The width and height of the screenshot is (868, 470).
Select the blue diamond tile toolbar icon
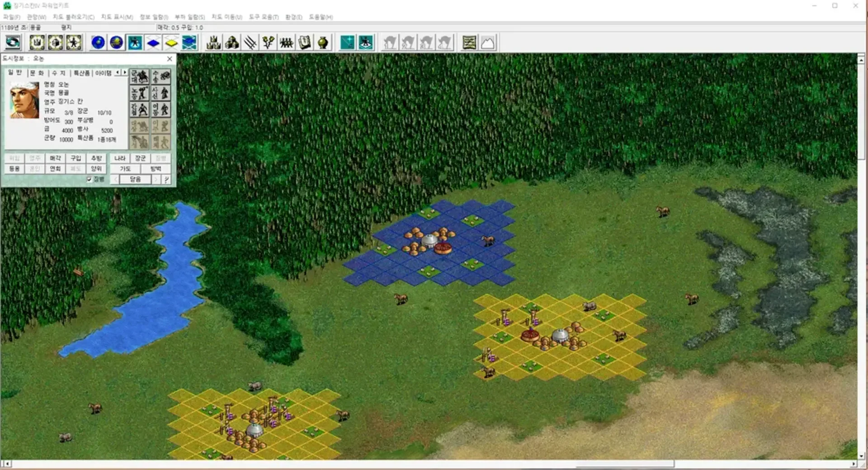153,43
